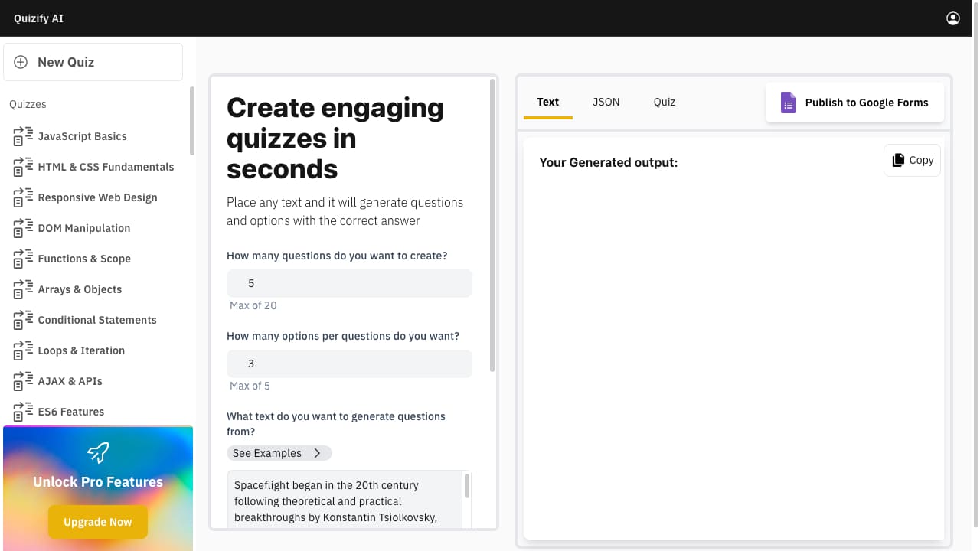
Task: Click the Google Forms icon
Action: click(x=788, y=103)
